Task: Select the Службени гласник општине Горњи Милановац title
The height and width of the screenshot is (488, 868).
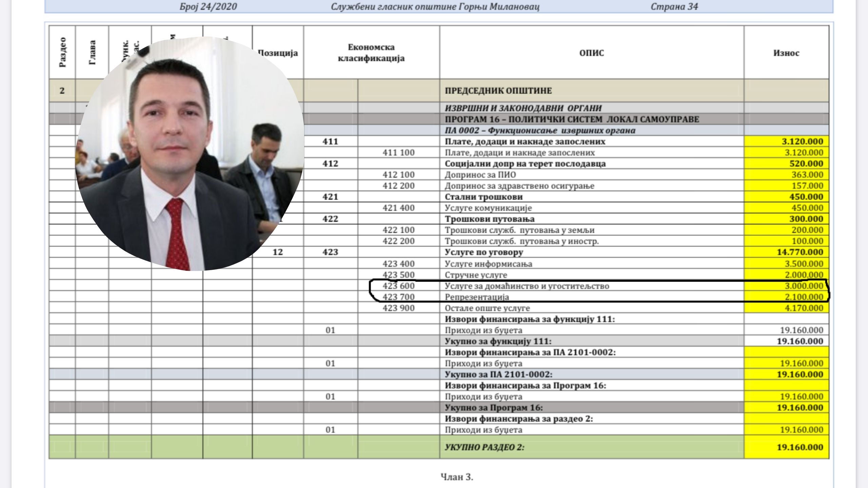Action: click(435, 6)
